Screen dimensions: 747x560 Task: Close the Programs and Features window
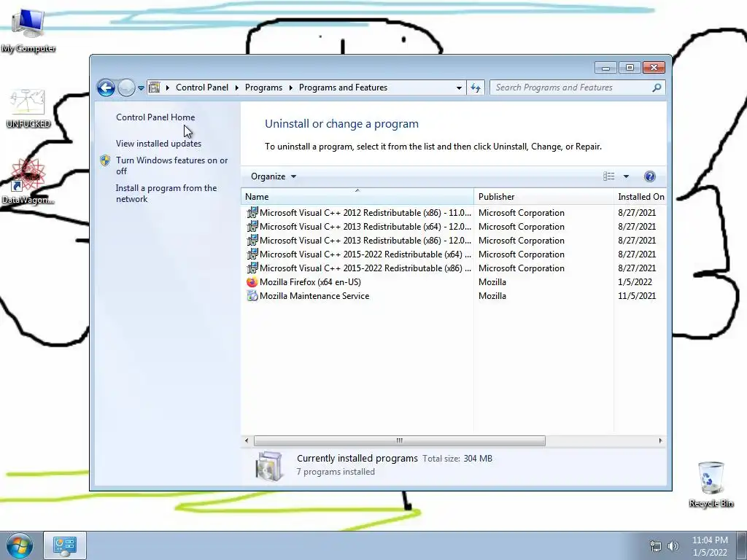click(x=654, y=68)
